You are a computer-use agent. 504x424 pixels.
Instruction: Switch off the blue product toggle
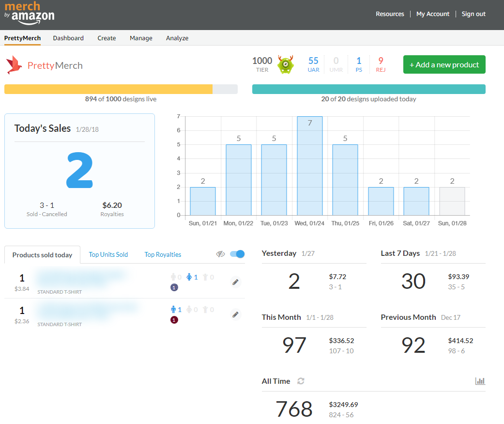click(237, 254)
